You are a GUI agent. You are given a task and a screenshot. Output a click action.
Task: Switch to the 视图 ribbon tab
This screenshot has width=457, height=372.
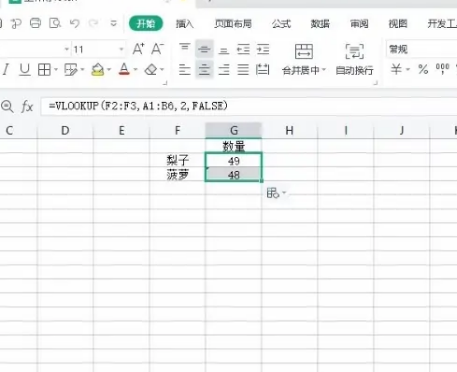[x=398, y=24]
